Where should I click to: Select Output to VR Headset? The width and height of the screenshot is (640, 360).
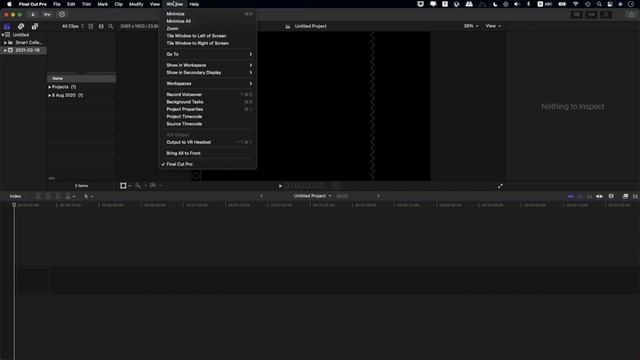[x=207, y=142]
